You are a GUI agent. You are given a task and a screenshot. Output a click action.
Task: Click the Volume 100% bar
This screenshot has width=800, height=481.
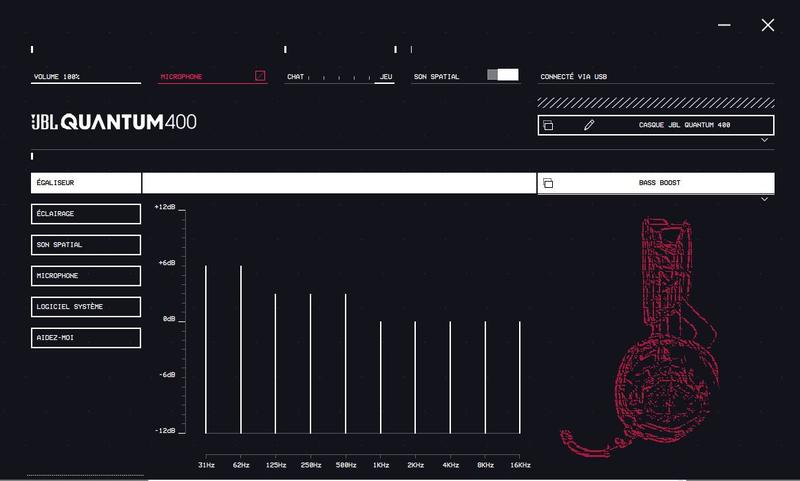pos(86,77)
